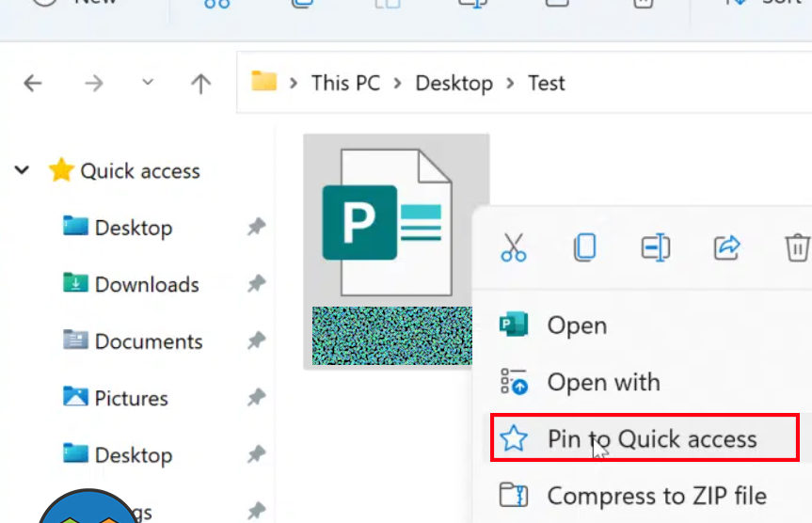
Task: Unpin Downloads using its pin icon
Action: point(256,284)
